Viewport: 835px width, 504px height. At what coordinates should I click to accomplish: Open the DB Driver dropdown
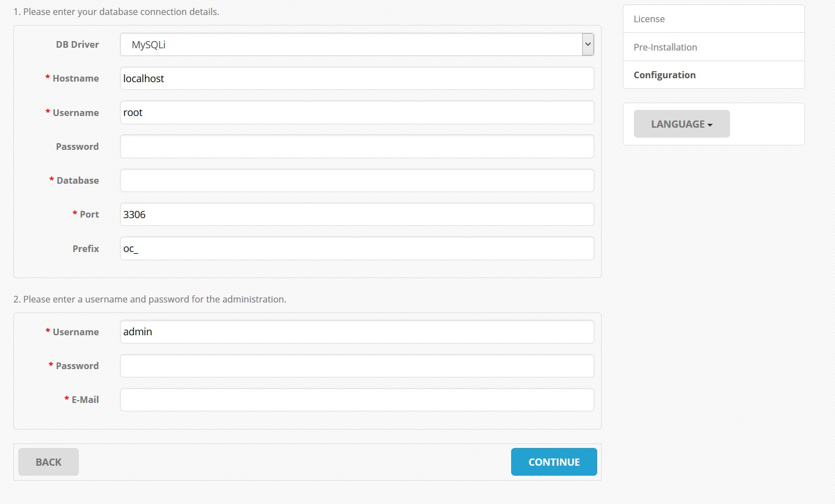point(357,44)
